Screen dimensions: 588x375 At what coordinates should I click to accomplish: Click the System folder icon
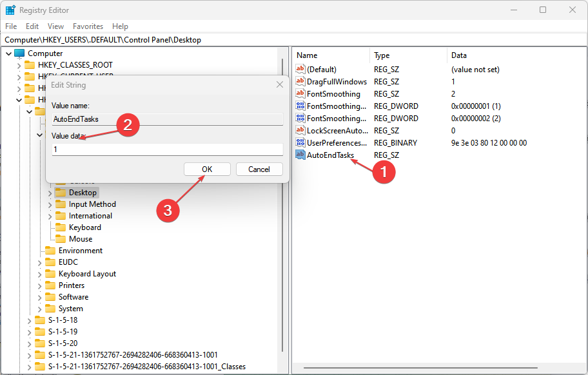click(x=50, y=309)
